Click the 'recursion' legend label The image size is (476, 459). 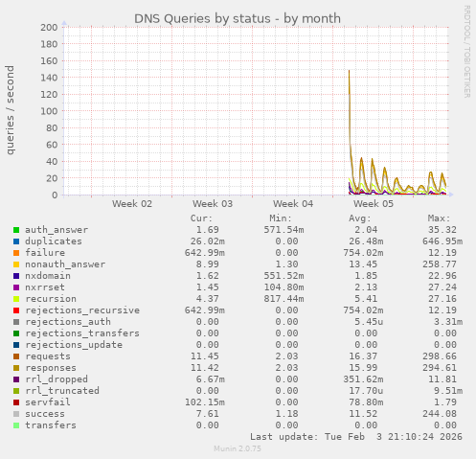point(51,299)
